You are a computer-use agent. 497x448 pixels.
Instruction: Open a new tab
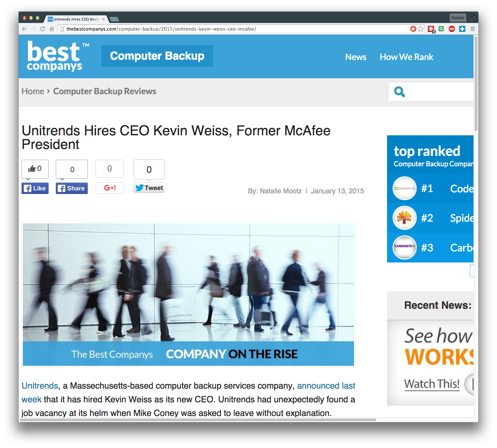114,19
